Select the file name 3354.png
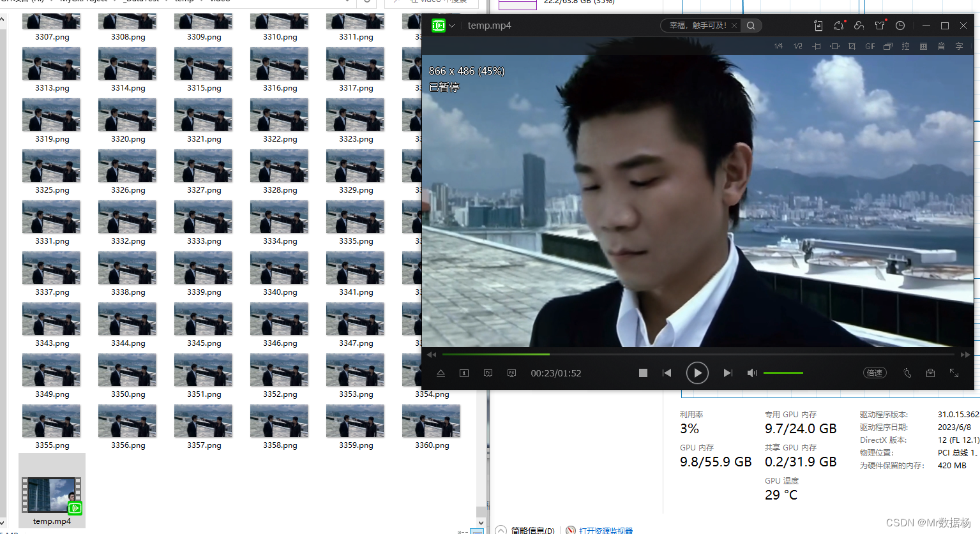This screenshot has height=534, width=980. coord(432,394)
